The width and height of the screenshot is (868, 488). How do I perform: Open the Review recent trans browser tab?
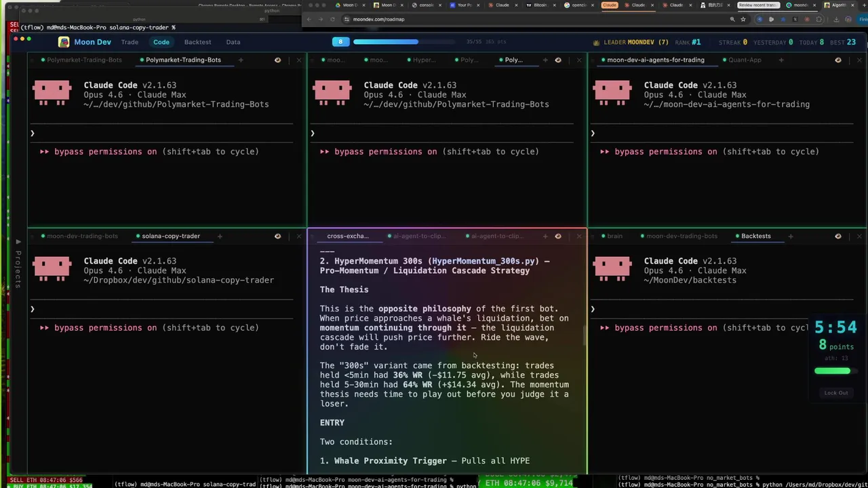pos(757,5)
